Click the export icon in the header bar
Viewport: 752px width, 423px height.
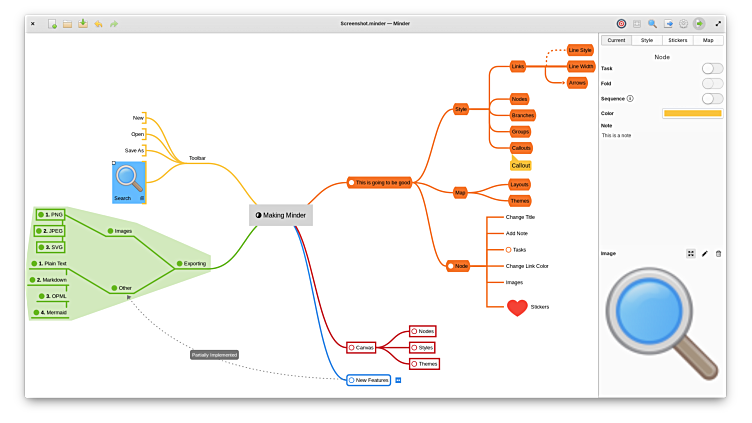pos(668,23)
